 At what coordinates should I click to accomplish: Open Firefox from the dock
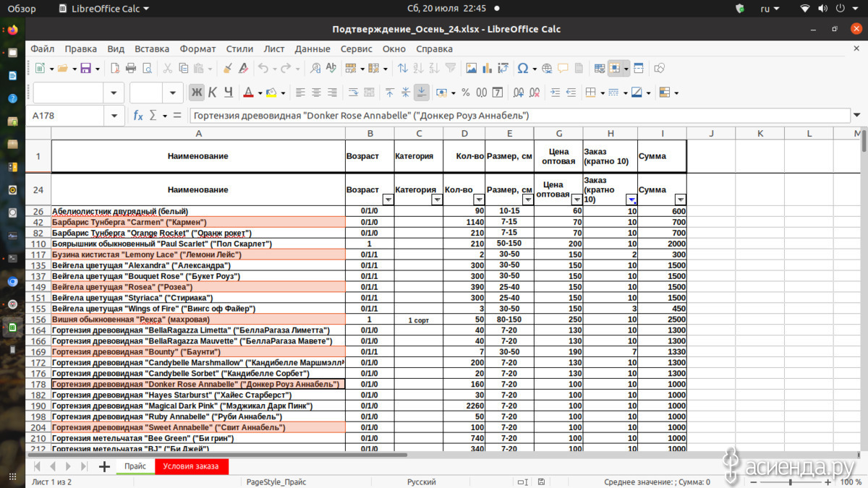tap(13, 30)
